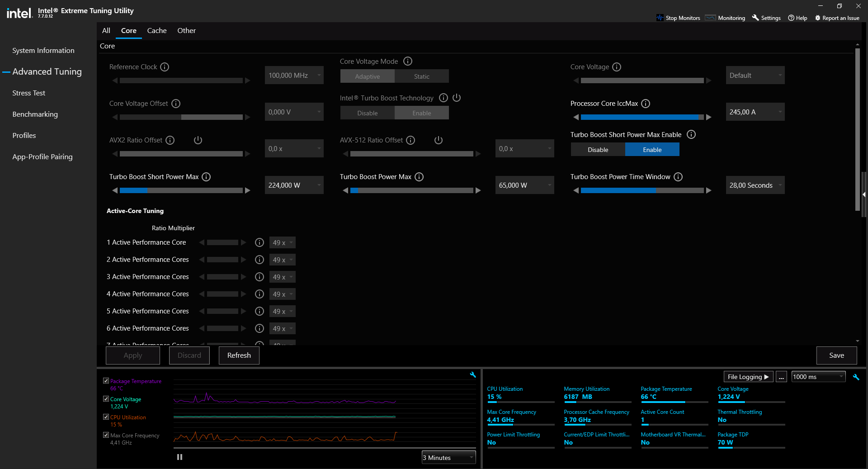Uncheck the CPU Utilization graph checkbox

click(x=106, y=417)
